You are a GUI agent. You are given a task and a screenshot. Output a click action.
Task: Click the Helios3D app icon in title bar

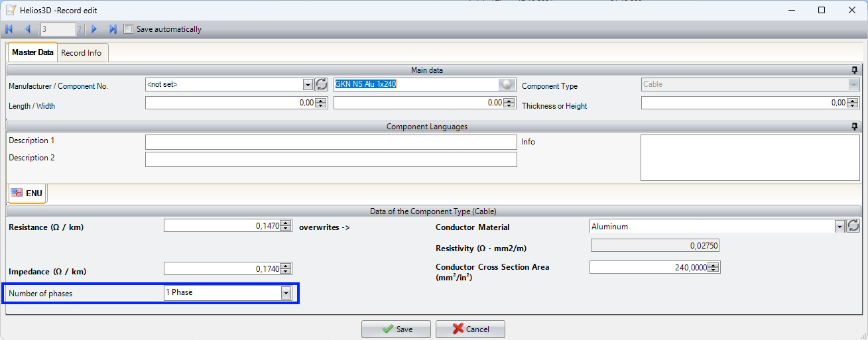click(11, 10)
